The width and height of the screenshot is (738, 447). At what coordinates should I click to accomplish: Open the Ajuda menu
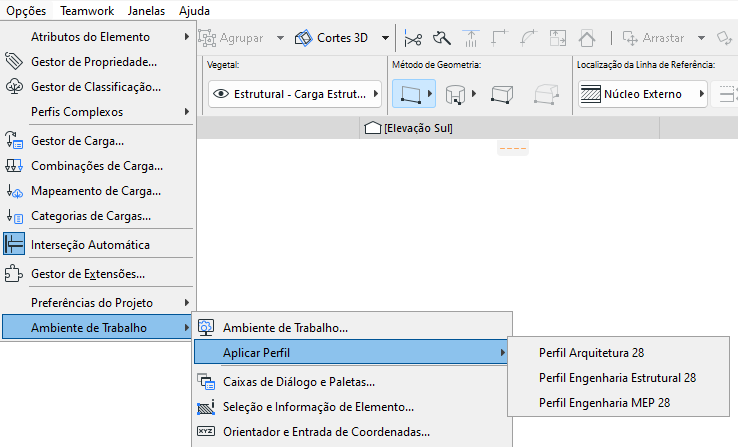tap(194, 10)
